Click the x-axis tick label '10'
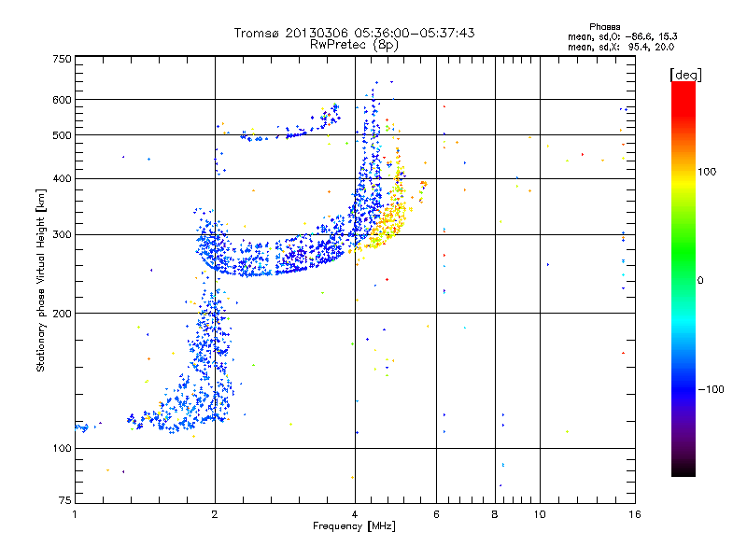The width and height of the screenshot is (747, 560). click(x=540, y=514)
